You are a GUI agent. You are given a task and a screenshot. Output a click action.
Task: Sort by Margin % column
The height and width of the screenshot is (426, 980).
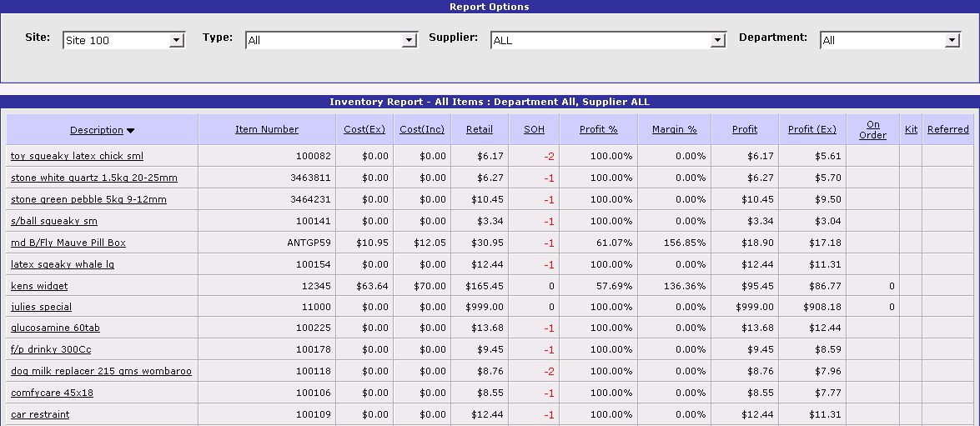(674, 129)
